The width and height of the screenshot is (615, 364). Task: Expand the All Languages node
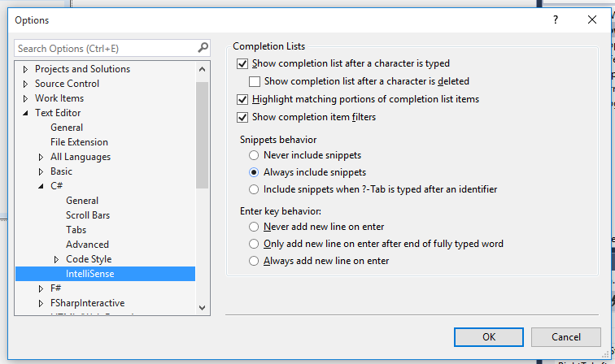point(41,157)
